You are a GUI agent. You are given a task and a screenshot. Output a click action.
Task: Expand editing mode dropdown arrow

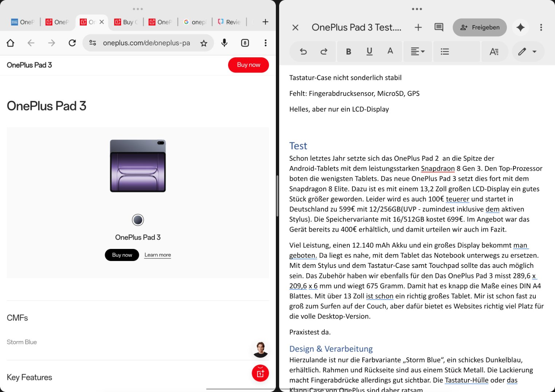pos(535,52)
